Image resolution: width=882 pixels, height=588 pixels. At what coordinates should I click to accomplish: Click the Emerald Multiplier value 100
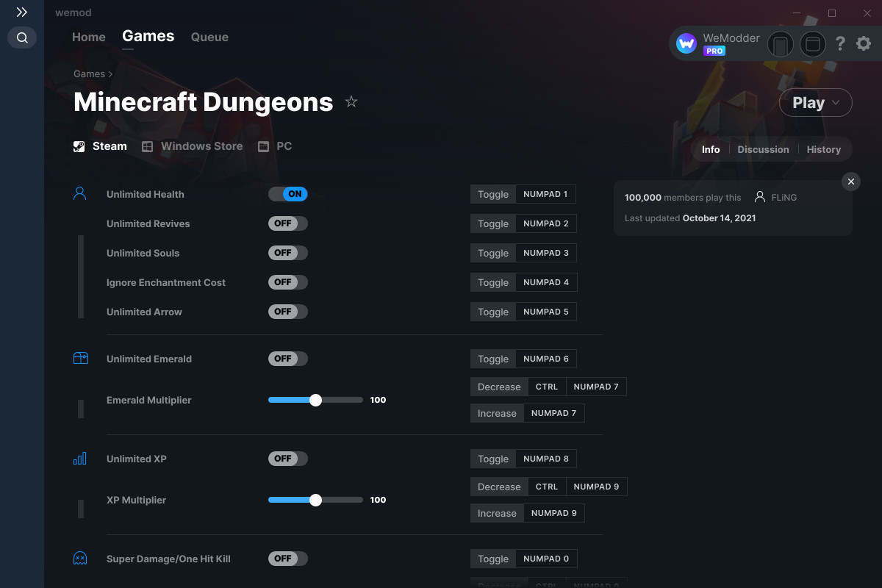(378, 400)
